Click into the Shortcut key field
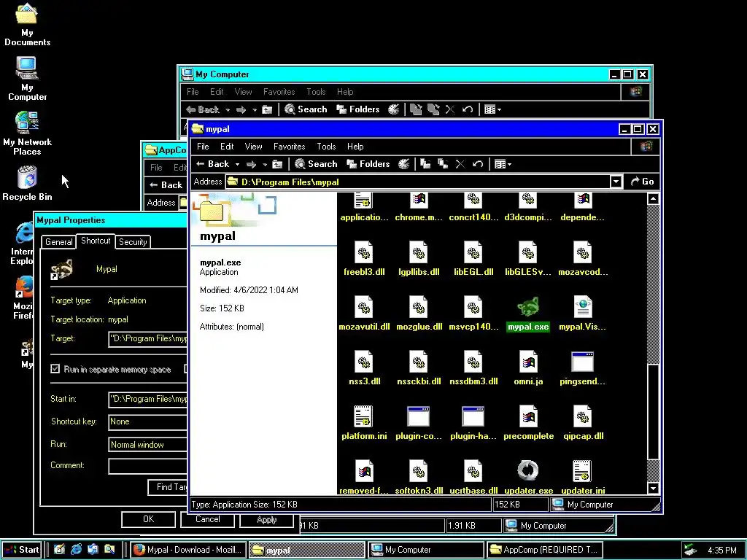The height and width of the screenshot is (560, 747). (x=148, y=422)
